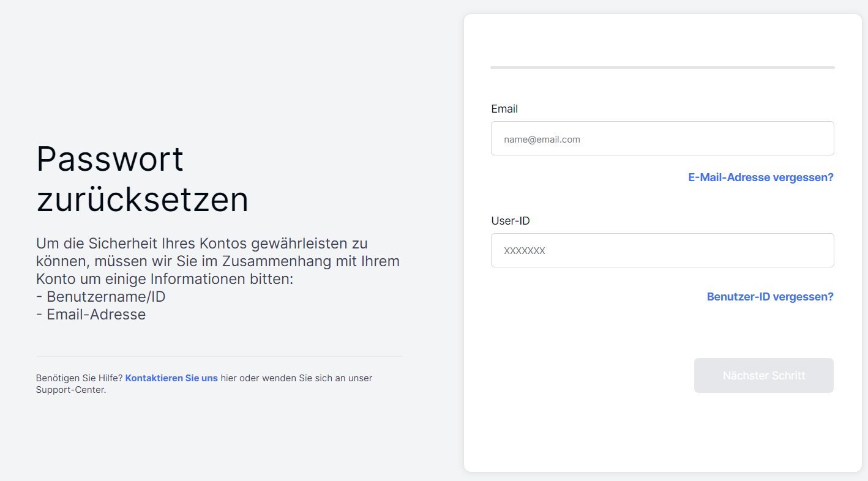Select the Email field label
The image size is (868, 481).
504,109
